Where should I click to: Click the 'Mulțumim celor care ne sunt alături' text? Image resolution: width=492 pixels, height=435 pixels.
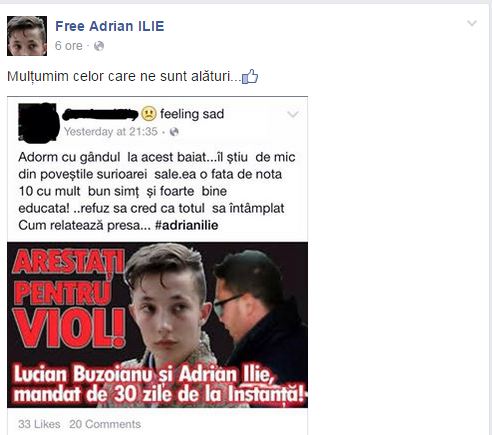(x=124, y=76)
